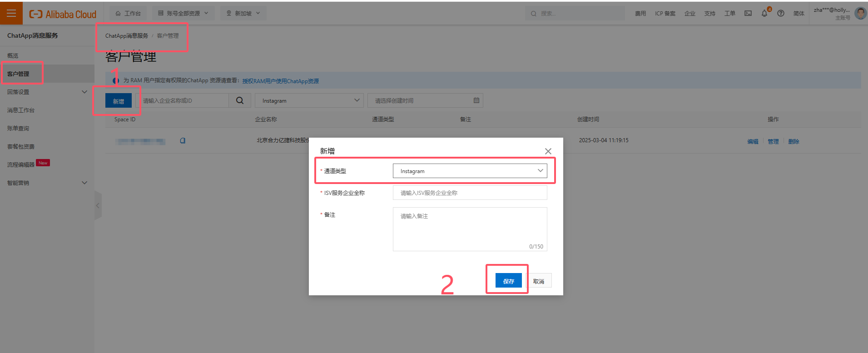Open the 企业 menu

click(690, 13)
